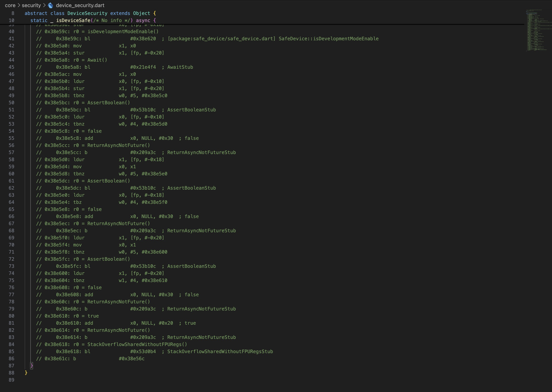552x392 pixels.
Task: Click 'r0 = false' at 0x38e5e8
Action: click(x=87, y=210)
